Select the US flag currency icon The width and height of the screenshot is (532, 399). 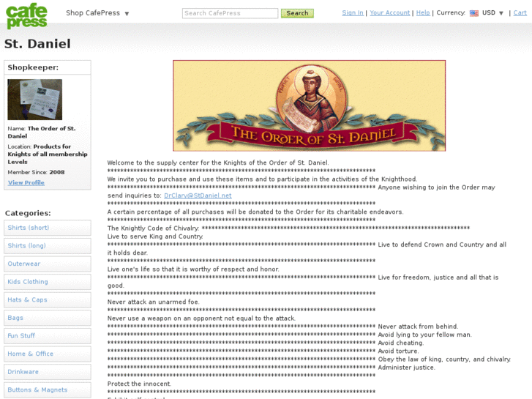[x=473, y=13]
